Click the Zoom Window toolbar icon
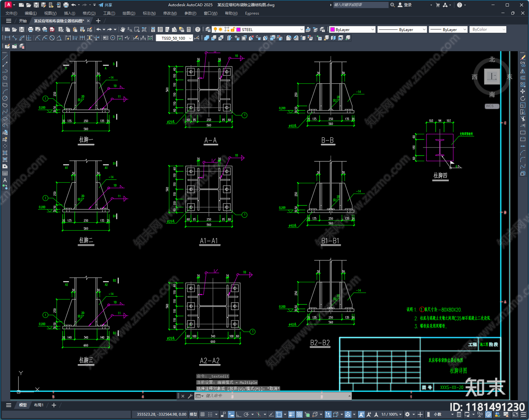The height and width of the screenshot is (420, 529). tap(137, 29)
